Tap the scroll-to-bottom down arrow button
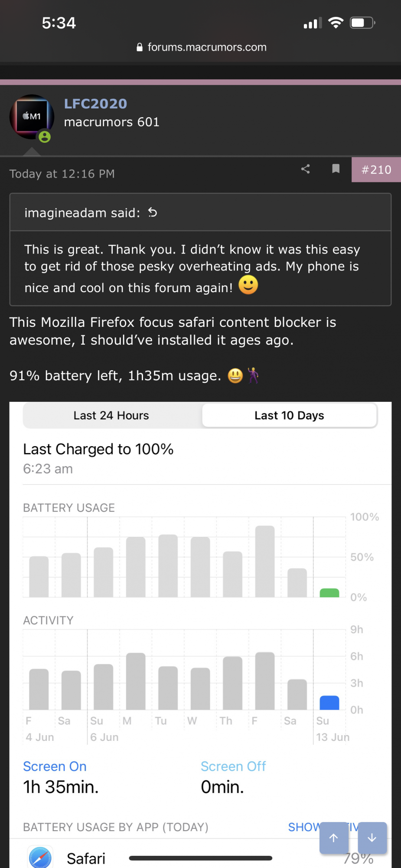 point(372,838)
